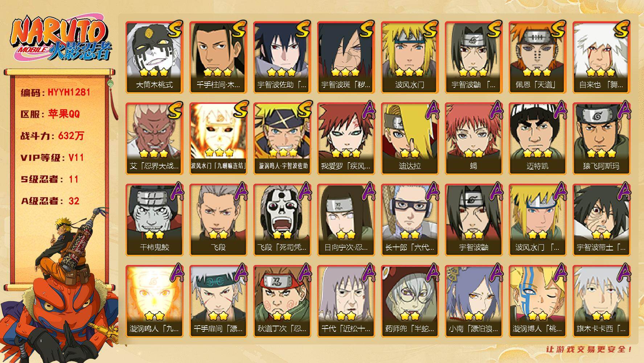The image size is (644, 363).
Task: Click the 波风水门 S-rank character card
Action: coord(410,57)
